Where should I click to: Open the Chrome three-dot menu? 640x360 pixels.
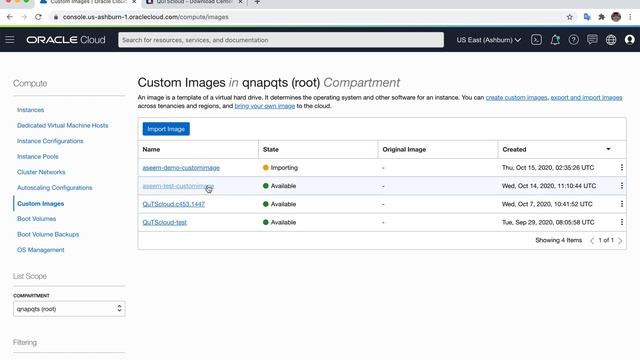pos(630,17)
